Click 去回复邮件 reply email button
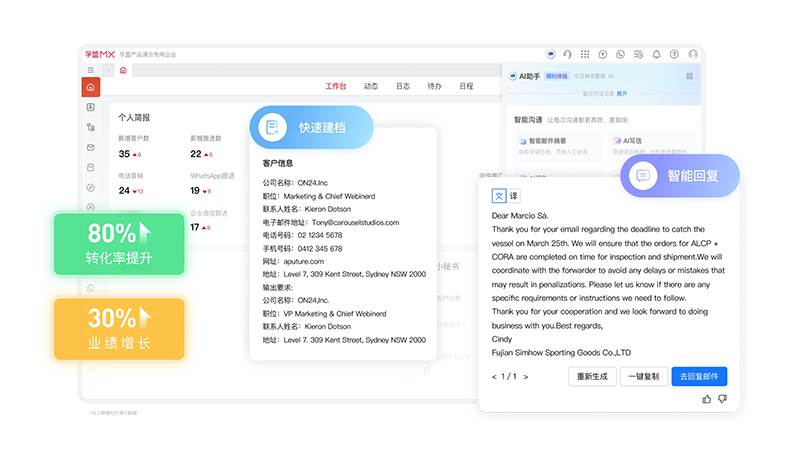Screen dimensions: 794x460 coord(699,376)
